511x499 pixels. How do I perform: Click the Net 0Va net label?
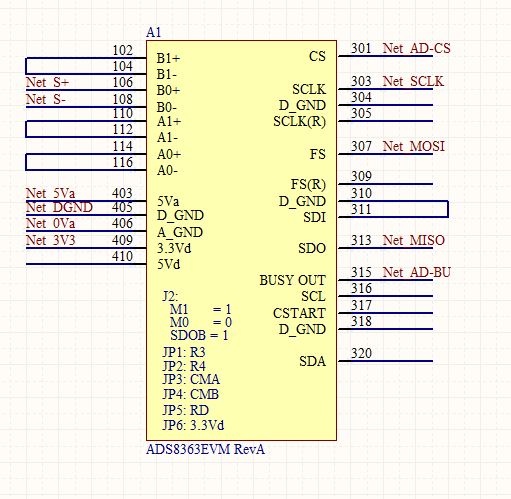coord(50,223)
